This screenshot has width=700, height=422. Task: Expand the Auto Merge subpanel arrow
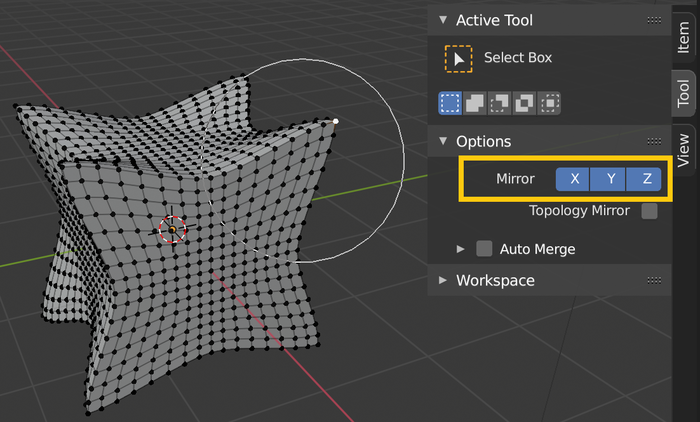[x=461, y=249]
